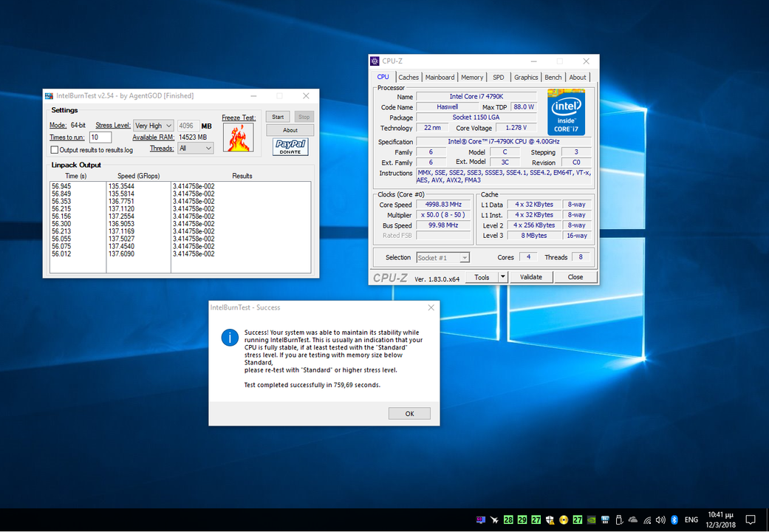This screenshot has height=532, width=769.
Task: Click the Core Speed value 4998.83 MHz
Action: pyautogui.click(x=443, y=205)
